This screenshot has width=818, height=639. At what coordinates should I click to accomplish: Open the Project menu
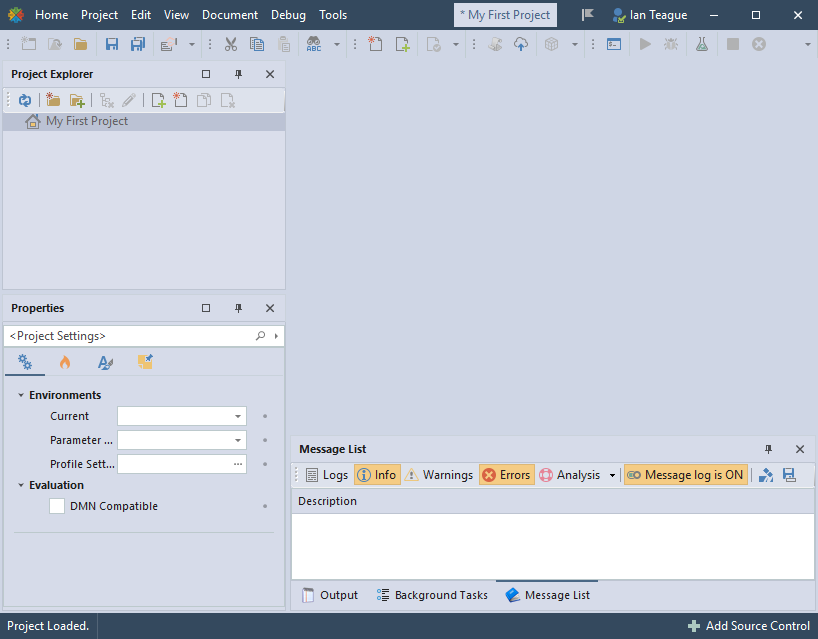coord(99,15)
